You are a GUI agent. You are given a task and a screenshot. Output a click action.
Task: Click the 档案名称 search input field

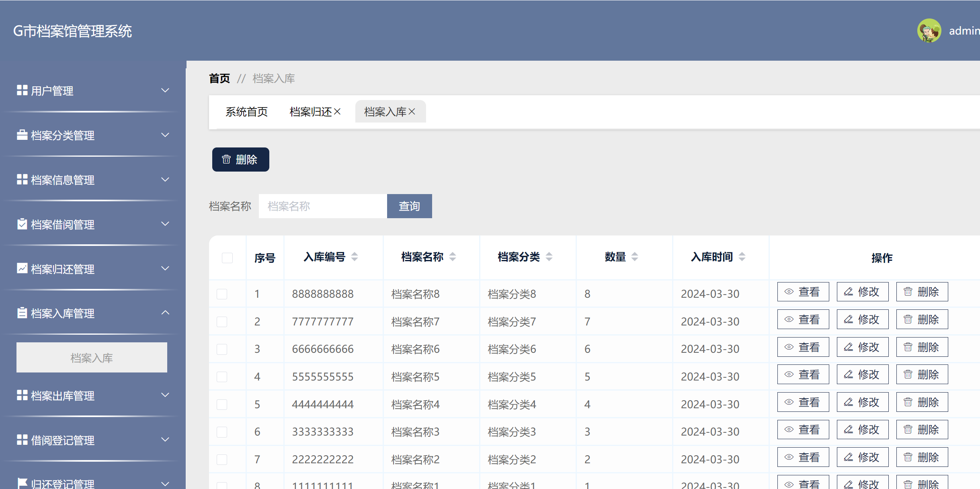pyautogui.click(x=322, y=206)
